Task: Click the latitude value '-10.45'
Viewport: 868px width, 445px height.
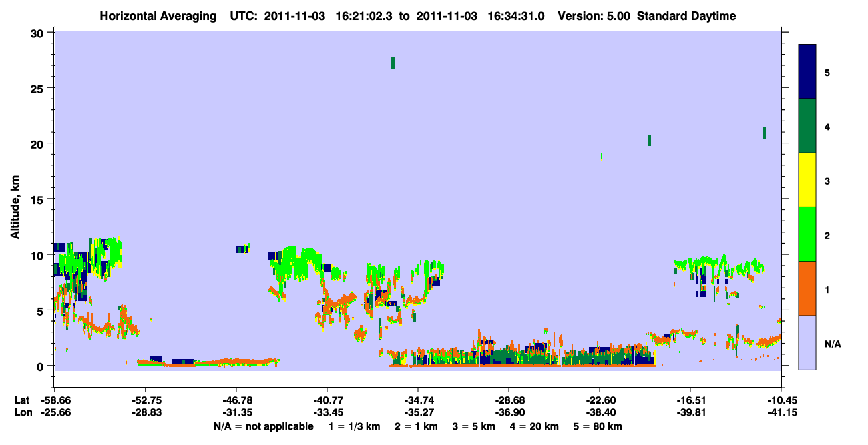Action: tap(781, 400)
